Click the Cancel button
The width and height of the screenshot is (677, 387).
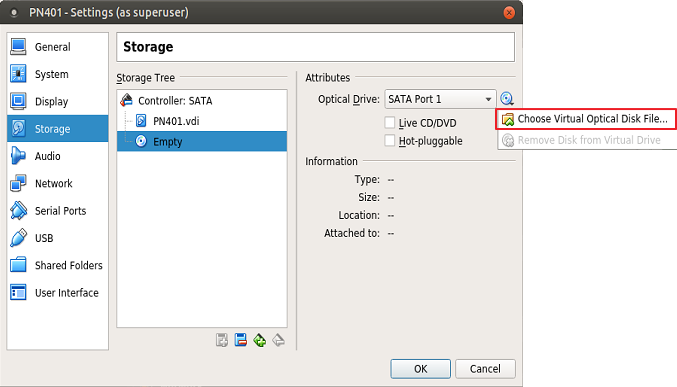[x=485, y=369]
